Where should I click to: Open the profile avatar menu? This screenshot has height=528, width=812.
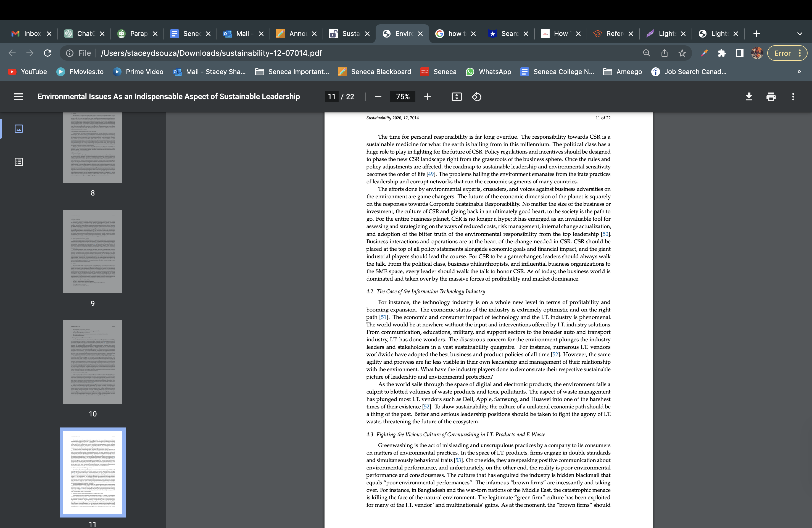[x=757, y=53]
